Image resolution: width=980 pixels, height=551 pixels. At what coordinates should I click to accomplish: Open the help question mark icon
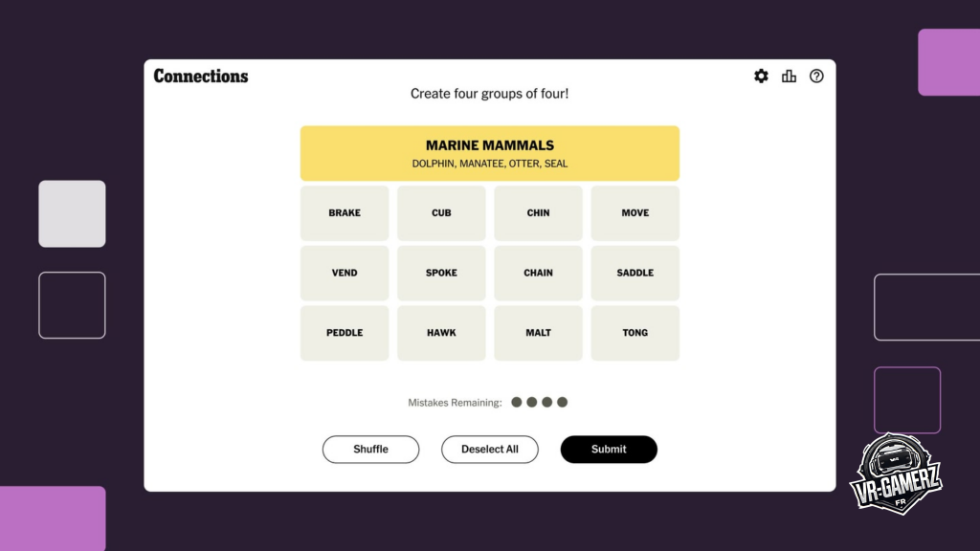[816, 77]
